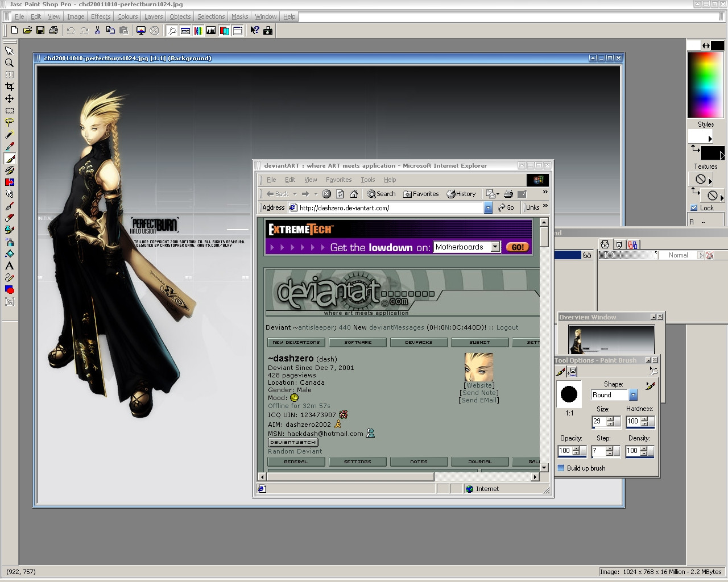Screen dimensions: 728x582
Task: Enable Build up brush checkbox
Action: pyautogui.click(x=561, y=468)
